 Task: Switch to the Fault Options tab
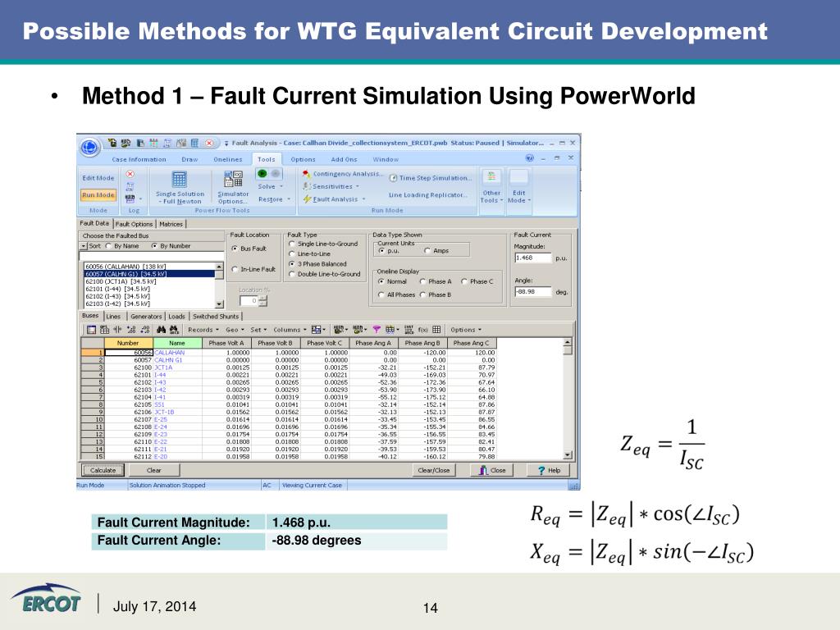coord(134,224)
